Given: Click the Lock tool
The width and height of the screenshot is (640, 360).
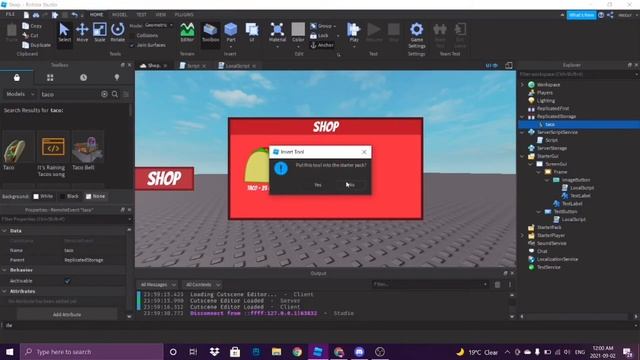Looking at the screenshot, I should point(319,36).
